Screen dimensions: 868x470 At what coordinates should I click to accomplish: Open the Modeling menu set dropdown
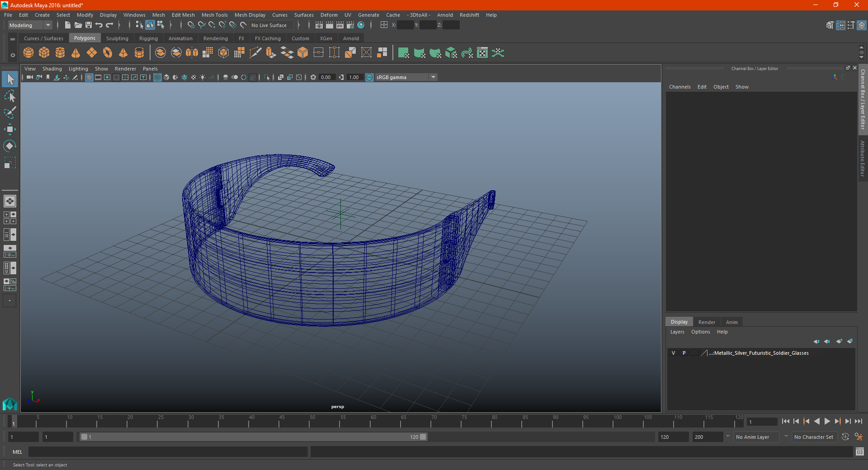click(x=30, y=25)
